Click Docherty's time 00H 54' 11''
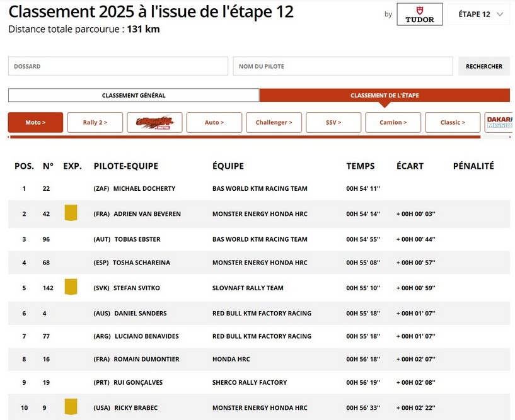This screenshot has width=515, height=420. click(x=363, y=189)
